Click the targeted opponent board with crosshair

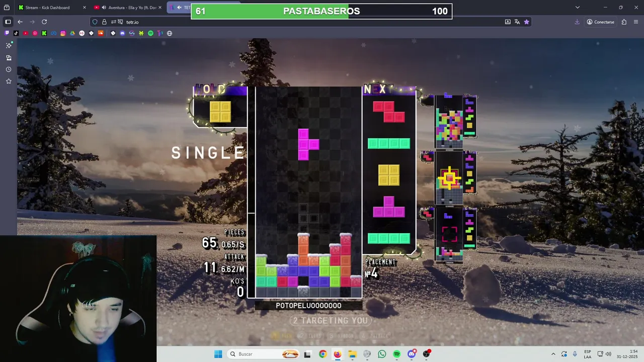click(x=449, y=178)
